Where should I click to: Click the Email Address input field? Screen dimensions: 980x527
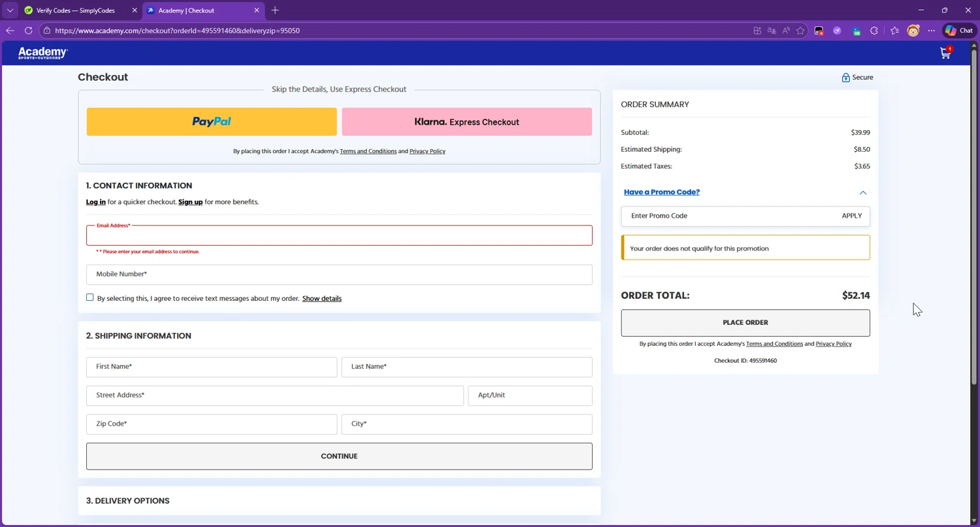point(339,236)
